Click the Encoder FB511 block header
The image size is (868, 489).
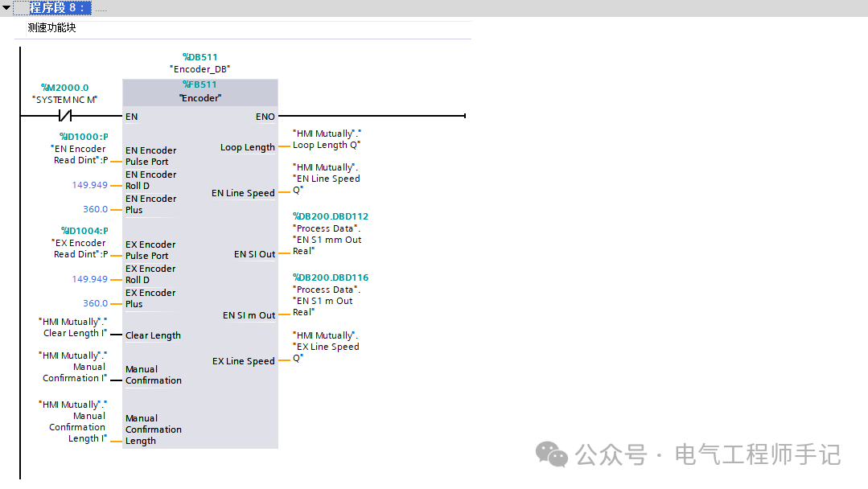tap(200, 92)
